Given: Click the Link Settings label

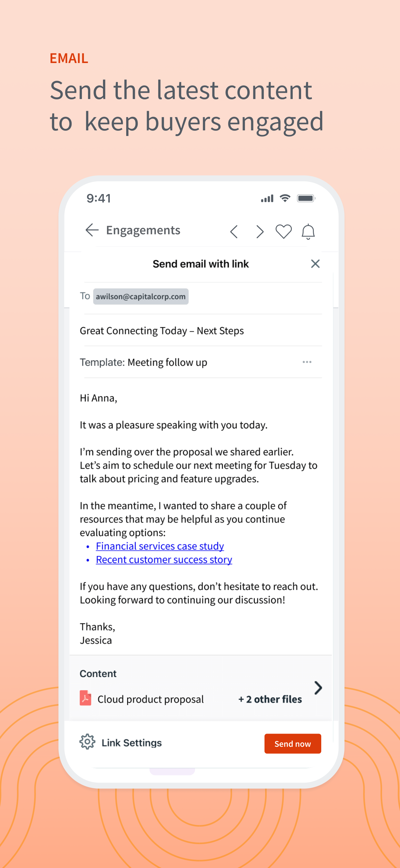Looking at the screenshot, I should tap(132, 743).
